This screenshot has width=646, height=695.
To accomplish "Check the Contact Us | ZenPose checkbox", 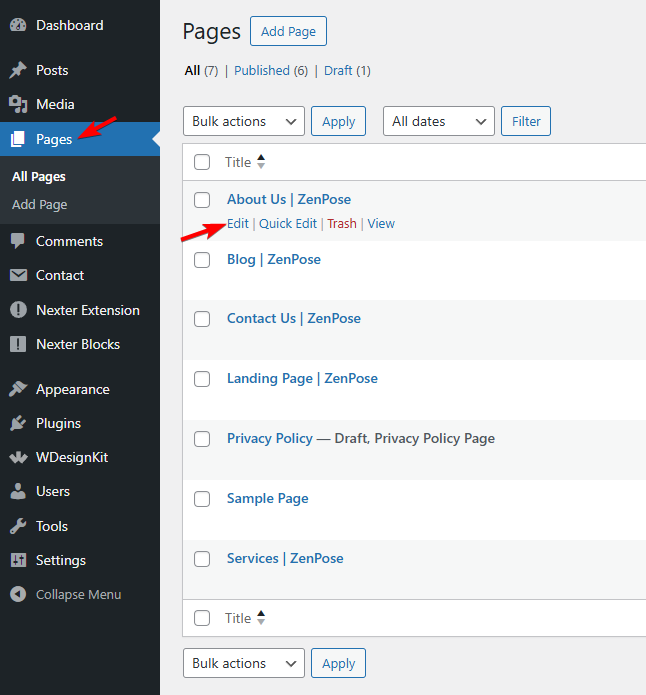I will (x=202, y=319).
